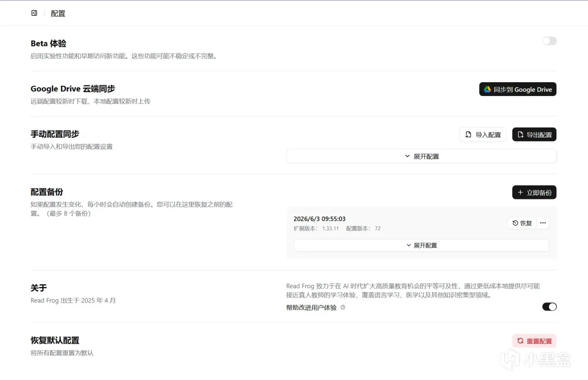588x380 pixels.
Task: Click the backup timestamp 2026/6/3 09:55:03
Action: (x=319, y=219)
